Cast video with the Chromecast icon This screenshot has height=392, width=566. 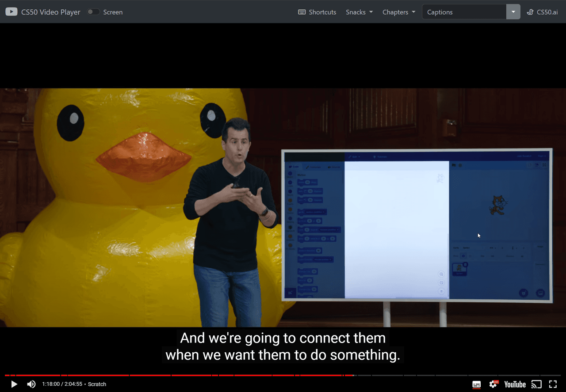[536, 384]
